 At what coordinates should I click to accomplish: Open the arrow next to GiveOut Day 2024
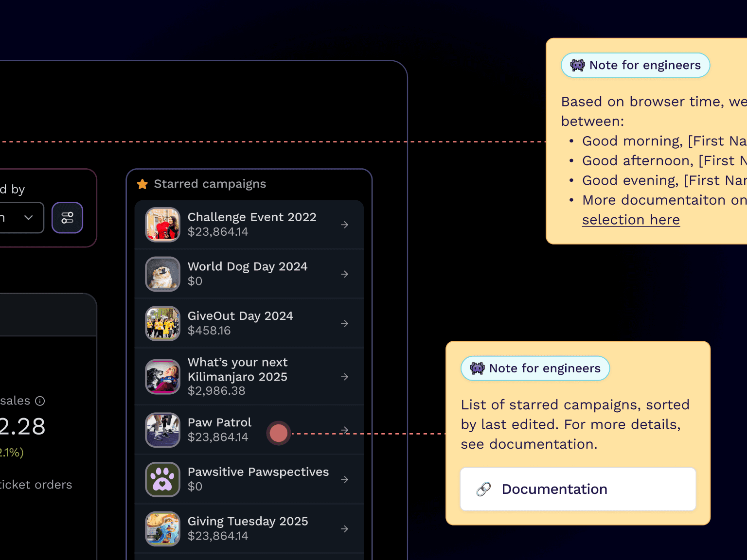(344, 323)
